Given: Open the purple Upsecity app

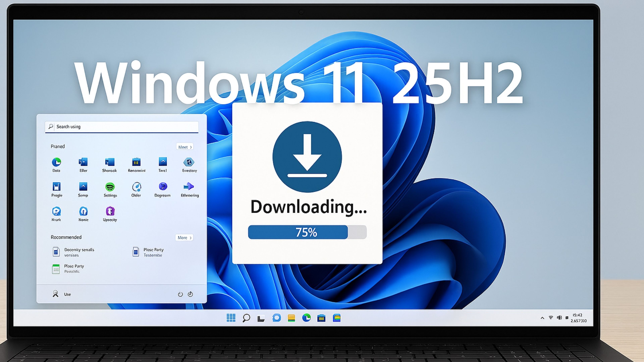Looking at the screenshot, I should pos(110,211).
